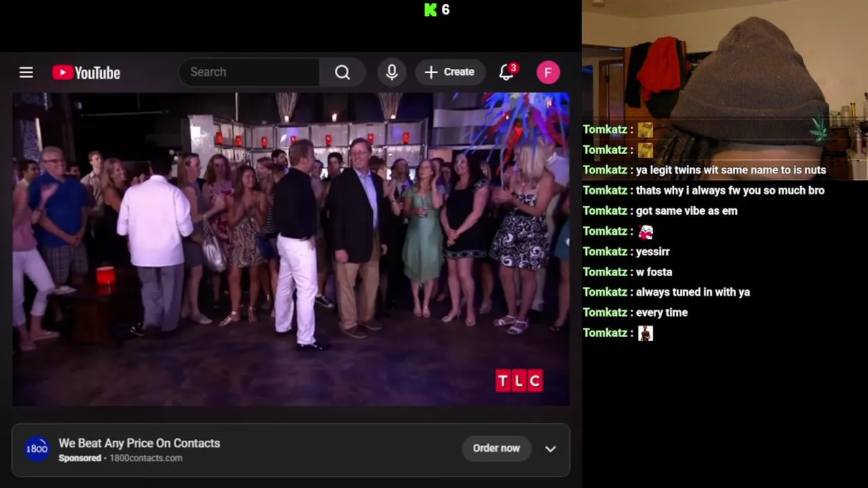This screenshot has height=488, width=868.
Task: Click the webcam overlay feed
Action: point(725,90)
